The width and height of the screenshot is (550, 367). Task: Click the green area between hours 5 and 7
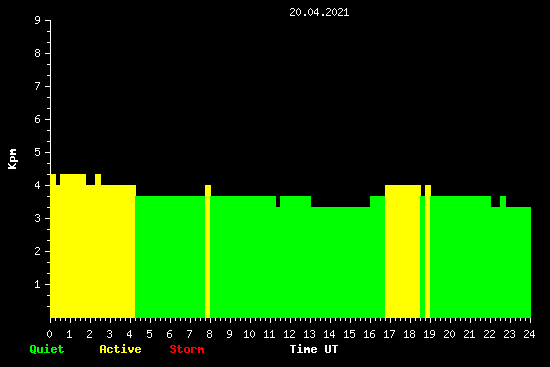(170, 257)
